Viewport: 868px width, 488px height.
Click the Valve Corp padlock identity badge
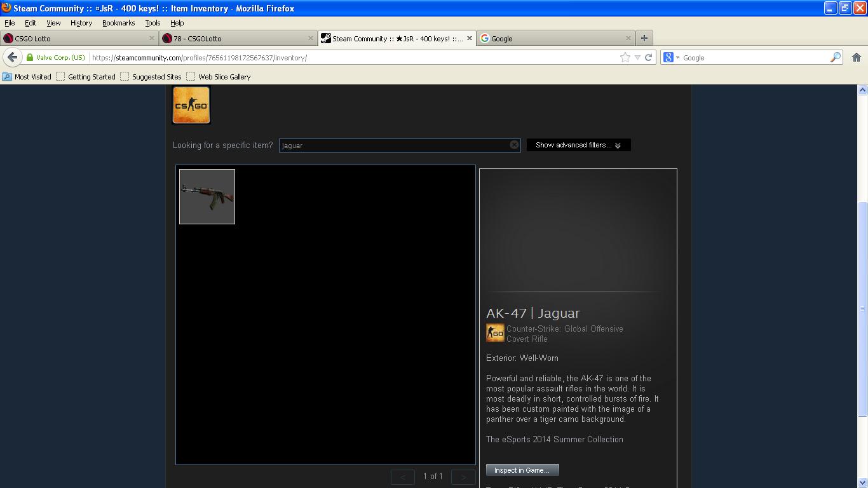[x=55, y=57]
